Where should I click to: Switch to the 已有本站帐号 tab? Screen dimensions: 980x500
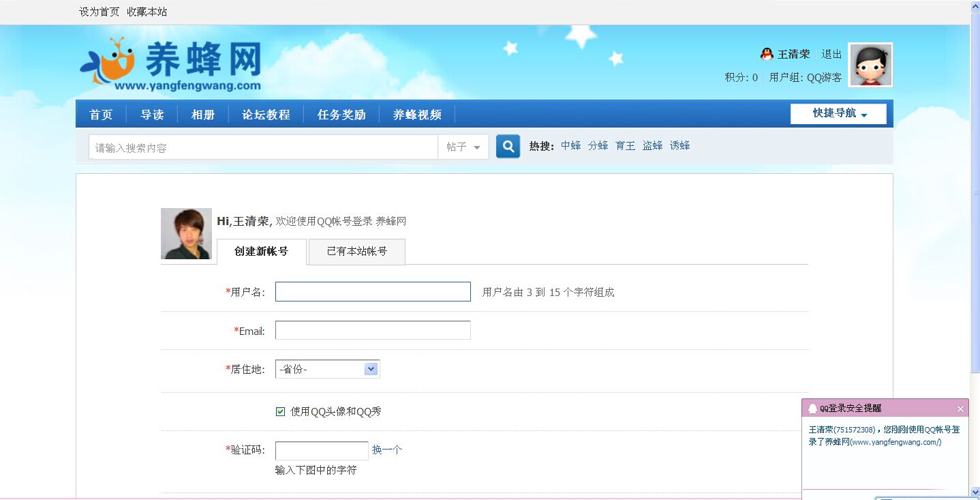pyautogui.click(x=357, y=252)
